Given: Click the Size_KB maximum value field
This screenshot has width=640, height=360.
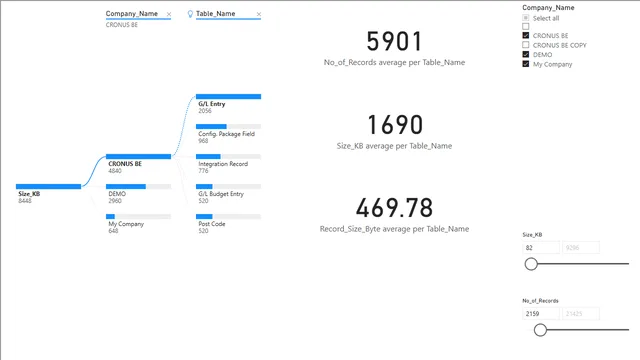Looking at the screenshot, I should point(581,248).
